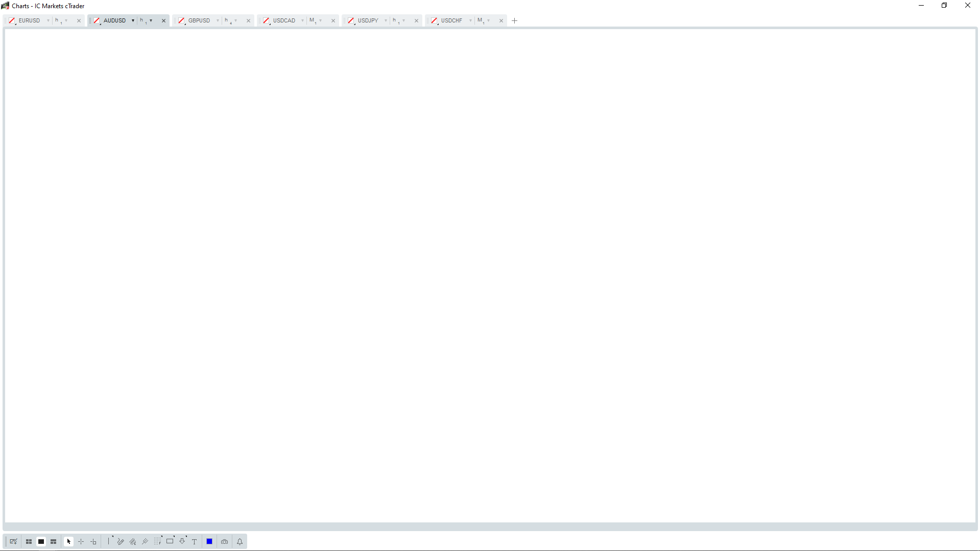Close the AUDUSD chart tab
The width and height of the screenshot is (980, 551).
coord(163,21)
